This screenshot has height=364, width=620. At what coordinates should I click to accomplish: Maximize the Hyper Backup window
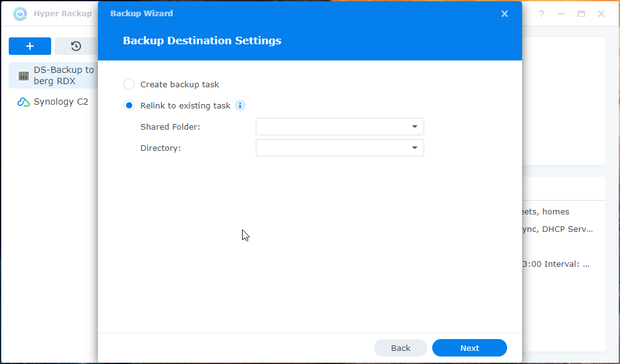(x=581, y=14)
